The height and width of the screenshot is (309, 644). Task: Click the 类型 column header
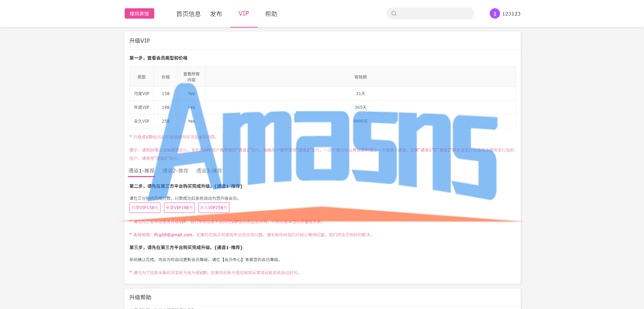click(142, 77)
